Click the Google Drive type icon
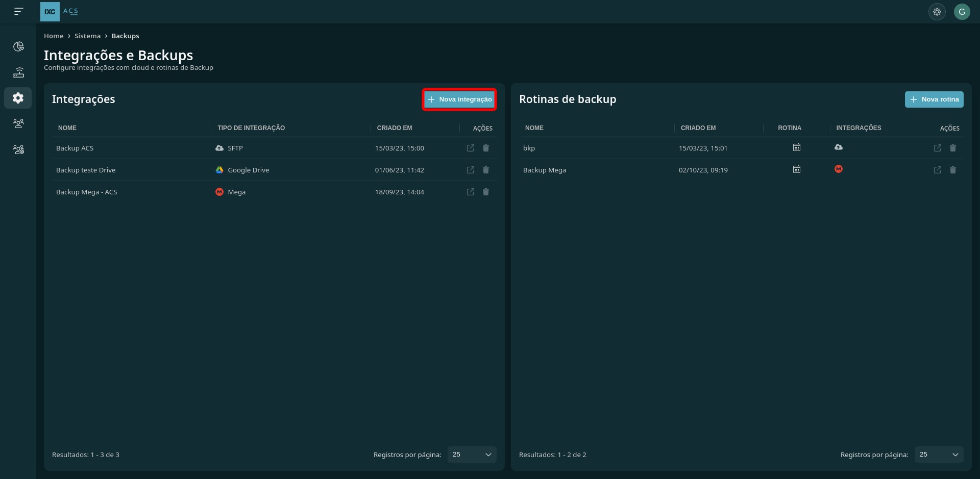The image size is (980, 479). pyautogui.click(x=219, y=170)
